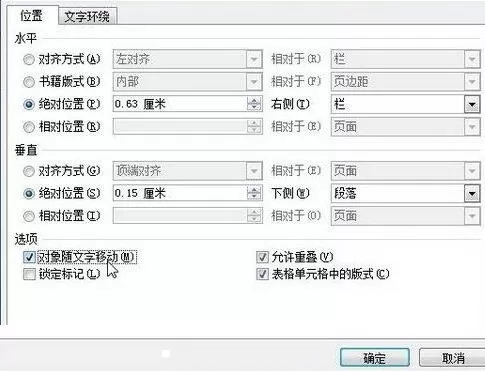Viewport: 485px width, 371px height.
Task: Select 书籍版式(B) radio button
Action: 29,82
